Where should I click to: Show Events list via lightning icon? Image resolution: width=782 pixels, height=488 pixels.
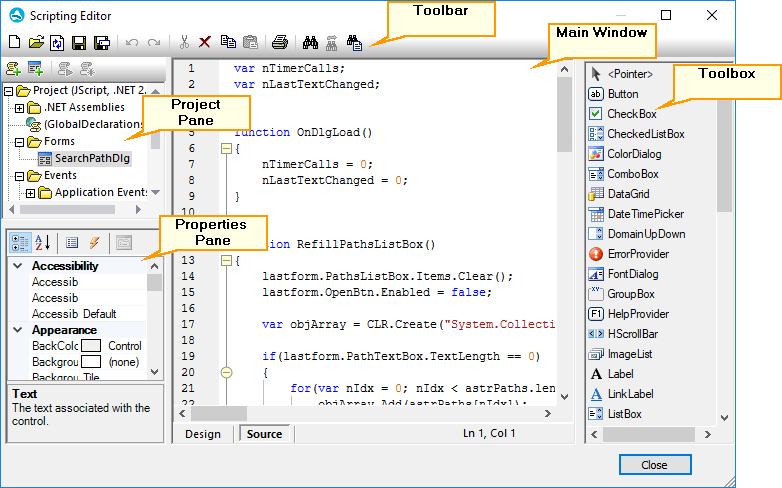click(x=94, y=242)
